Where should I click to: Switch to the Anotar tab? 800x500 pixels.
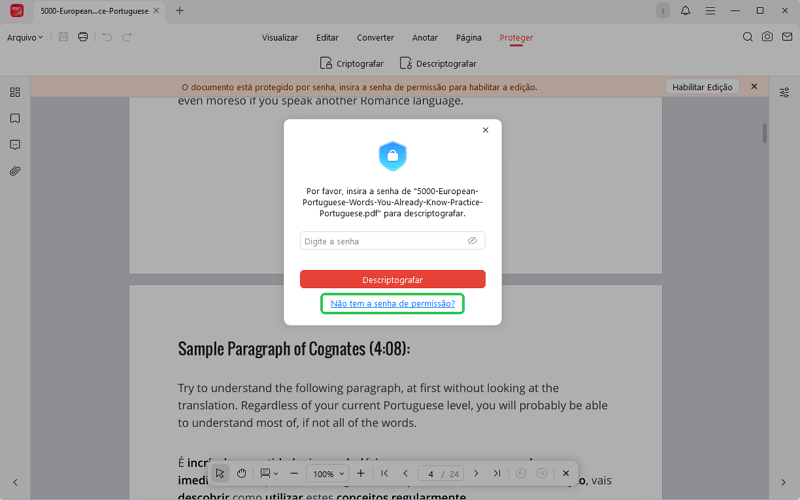pyautogui.click(x=424, y=38)
